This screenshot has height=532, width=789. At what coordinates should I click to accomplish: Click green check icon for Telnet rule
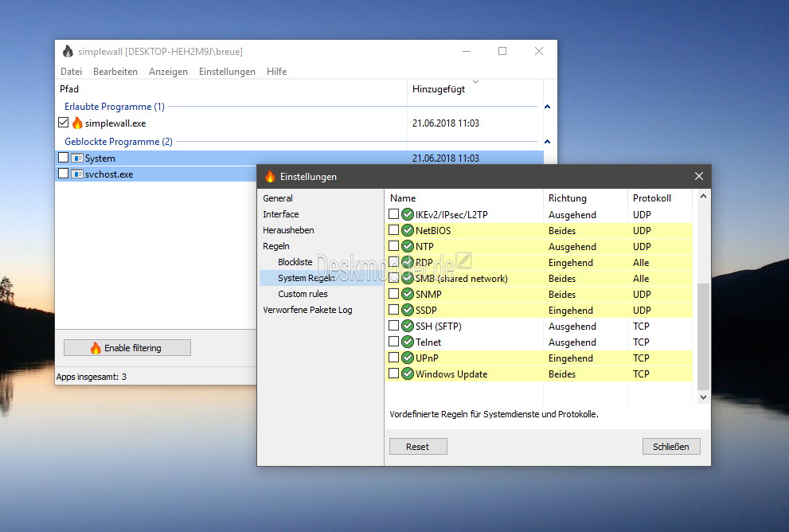pyautogui.click(x=408, y=342)
